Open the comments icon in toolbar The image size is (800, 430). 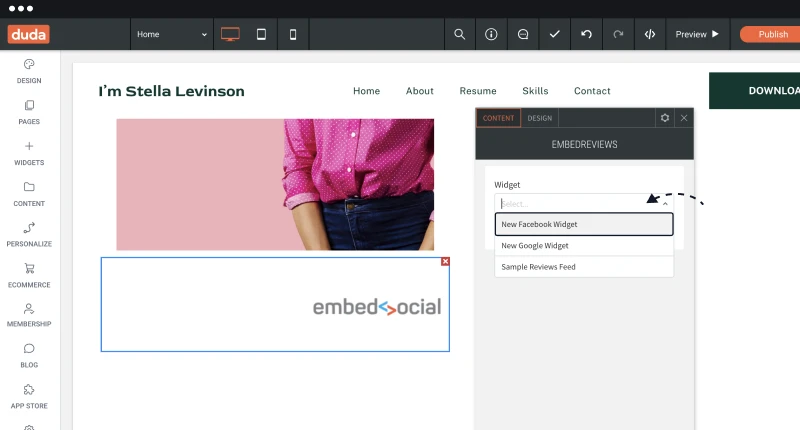coord(523,34)
